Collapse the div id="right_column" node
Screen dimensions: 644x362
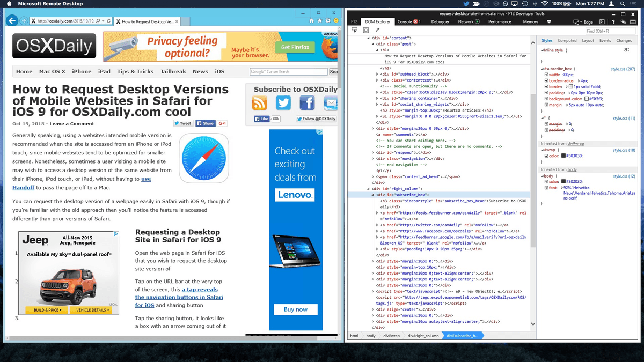click(368, 189)
